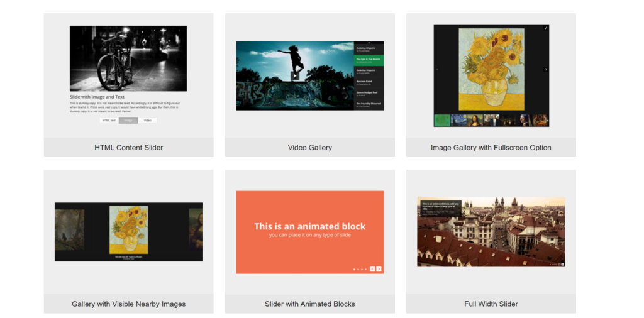Open the Slider with Animated Blocks link

[x=309, y=304]
